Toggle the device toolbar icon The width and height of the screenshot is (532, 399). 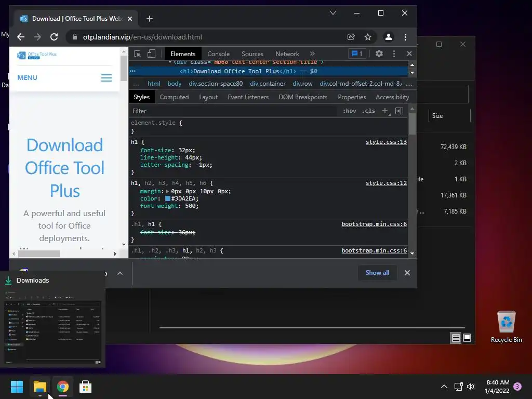coord(151,54)
